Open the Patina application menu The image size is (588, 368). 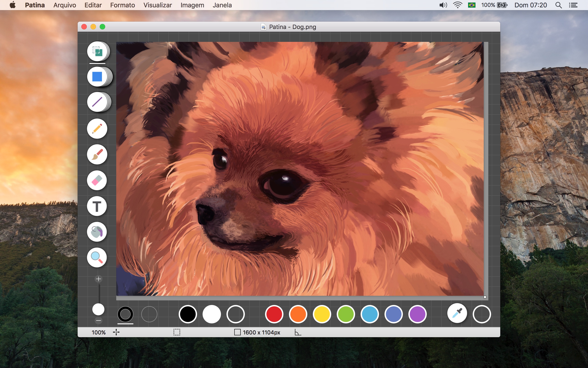click(35, 5)
